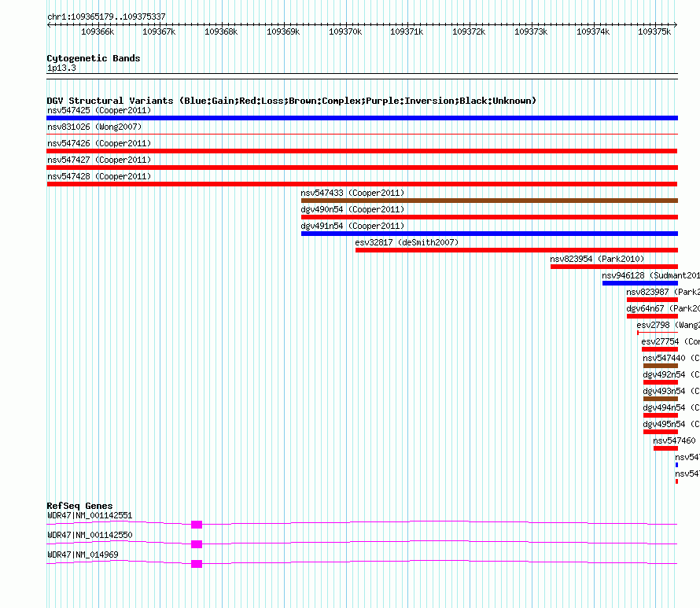
Task: Click the 109372k ruler tick label
Action: [469, 31]
